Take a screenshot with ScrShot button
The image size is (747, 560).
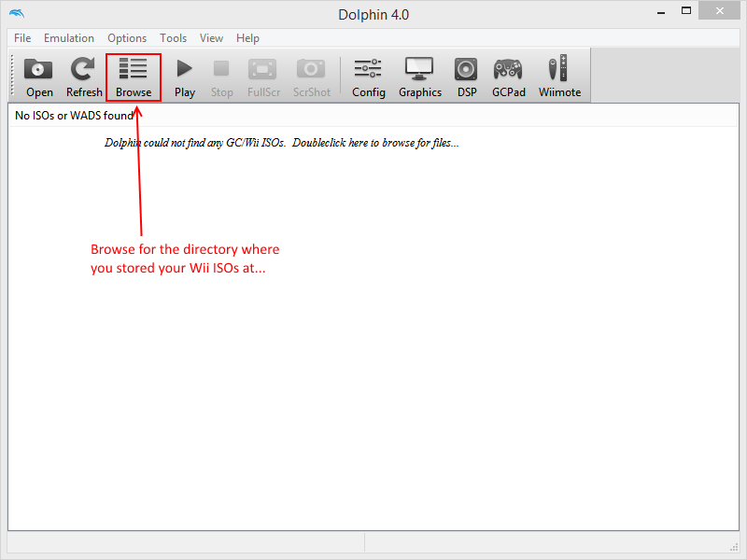click(312, 77)
